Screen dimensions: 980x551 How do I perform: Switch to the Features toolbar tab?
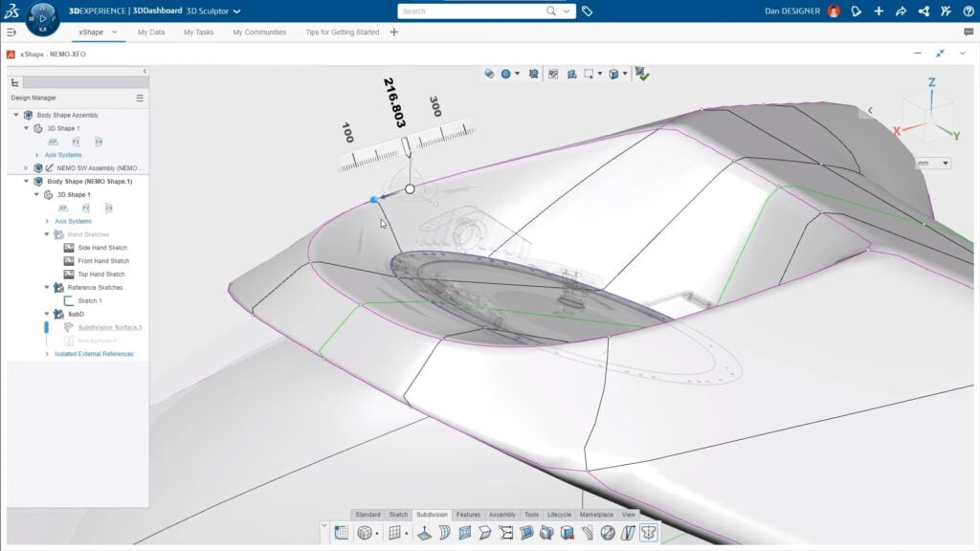click(x=469, y=514)
